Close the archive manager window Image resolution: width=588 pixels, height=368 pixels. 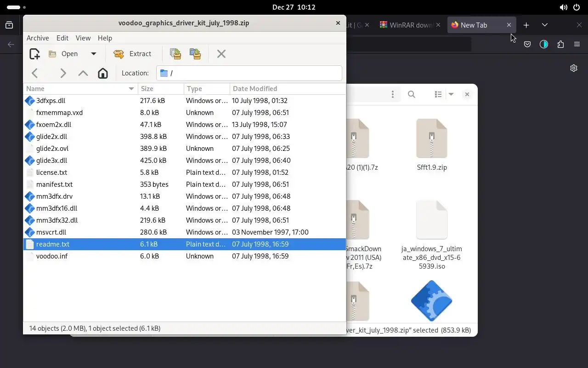[x=338, y=23]
